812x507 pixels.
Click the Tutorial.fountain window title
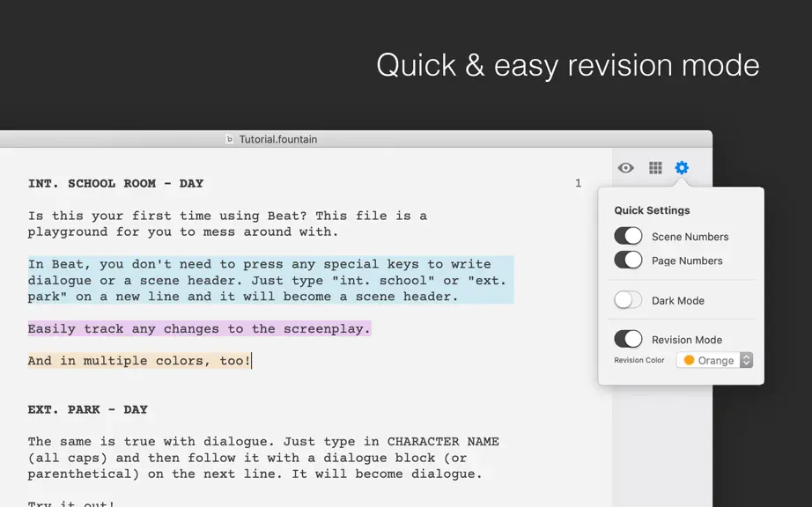point(278,139)
